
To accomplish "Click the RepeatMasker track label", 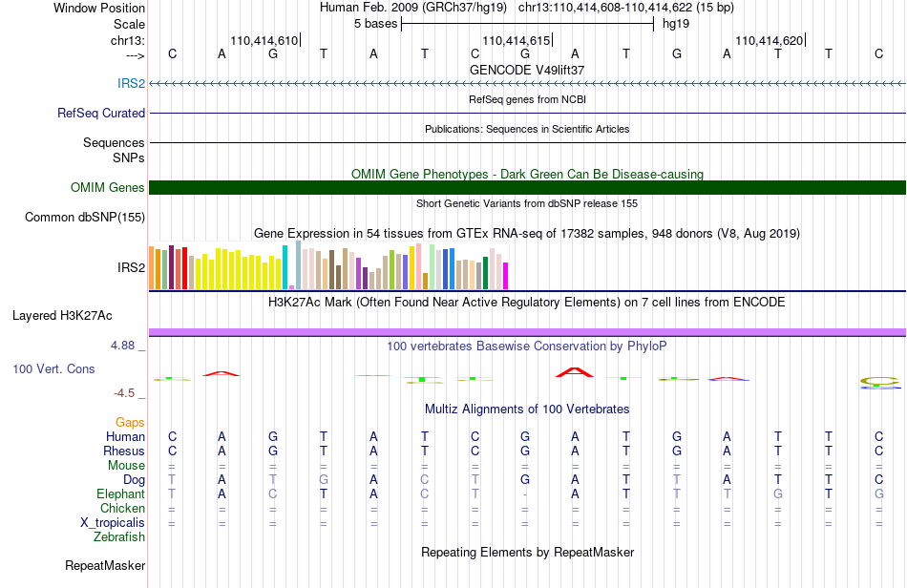I will pos(105,565).
